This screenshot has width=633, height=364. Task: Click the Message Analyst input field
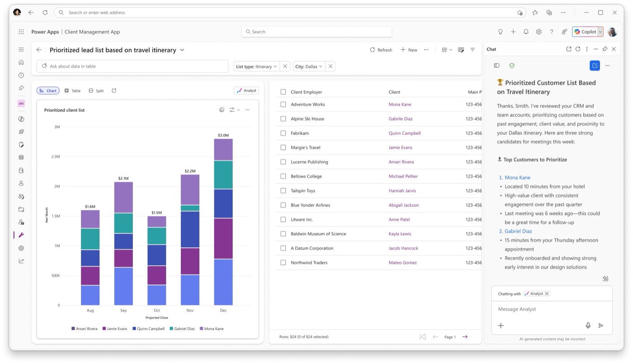coord(552,309)
